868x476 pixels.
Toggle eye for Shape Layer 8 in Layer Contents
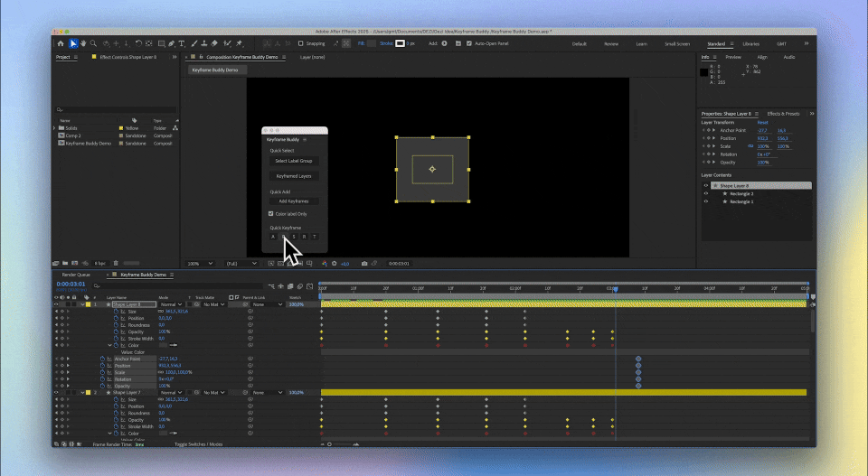(x=706, y=186)
